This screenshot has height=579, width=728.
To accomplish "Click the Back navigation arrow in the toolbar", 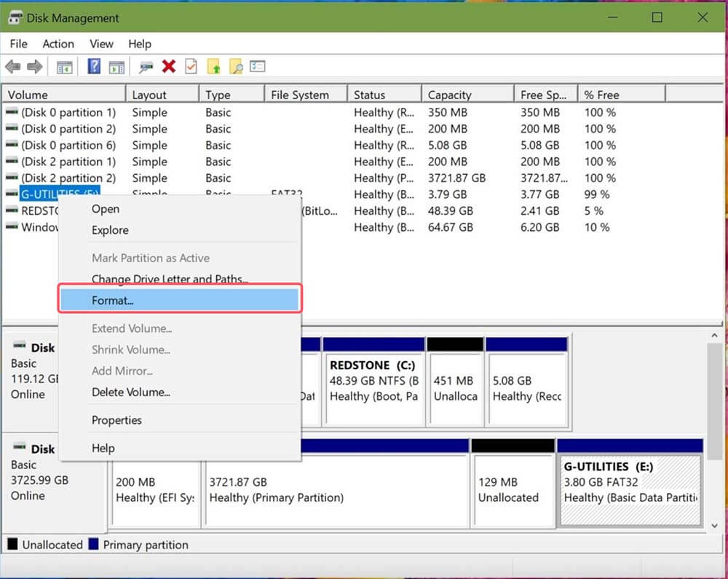I will [x=12, y=66].
